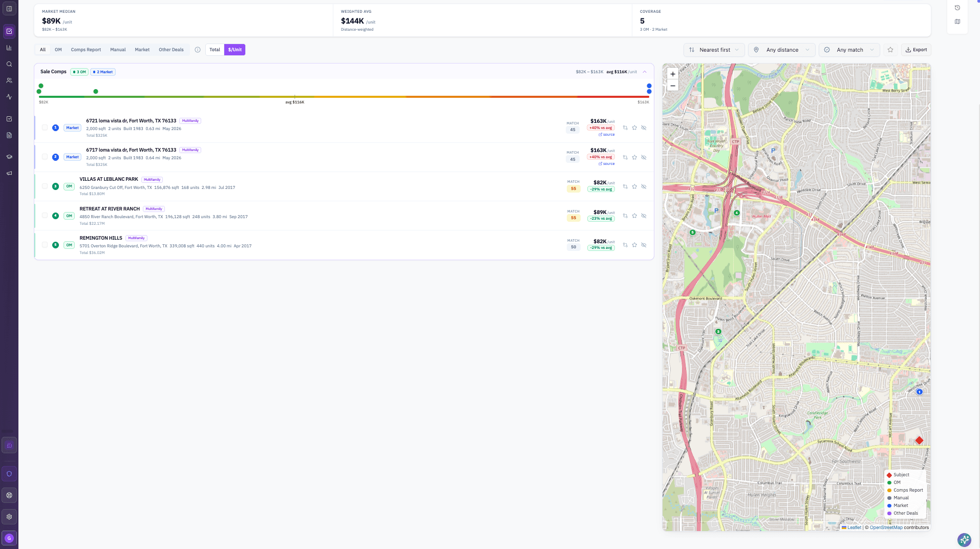Image resolution: width=980 pixels, height=549 pixels.
Task: Hide the 6721 loma vista dr comp
Action: [644, 128]
